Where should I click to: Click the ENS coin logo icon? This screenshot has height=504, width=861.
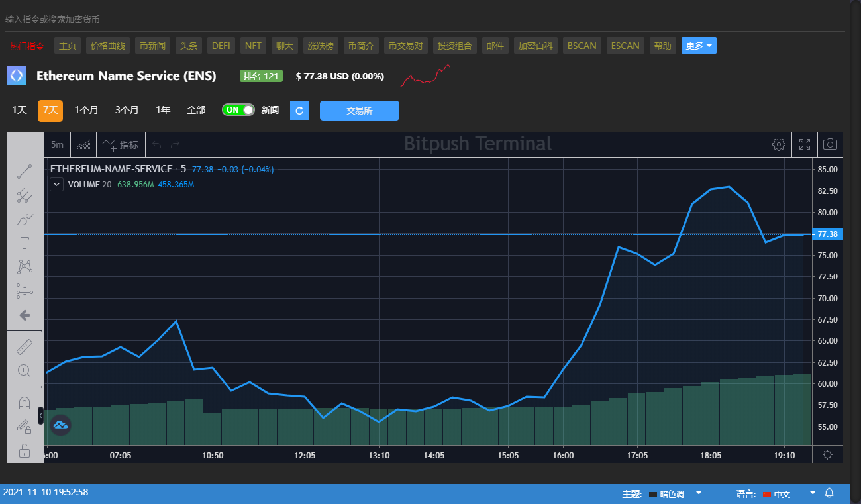tap(17, 76)
